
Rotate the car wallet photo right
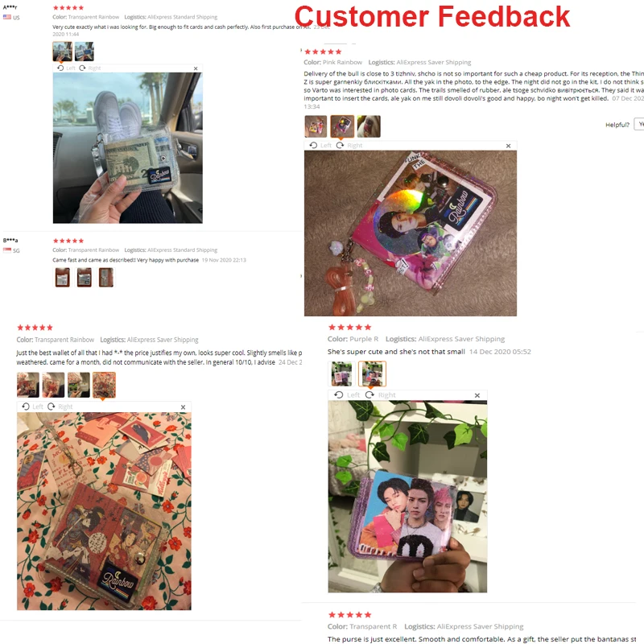89,68
